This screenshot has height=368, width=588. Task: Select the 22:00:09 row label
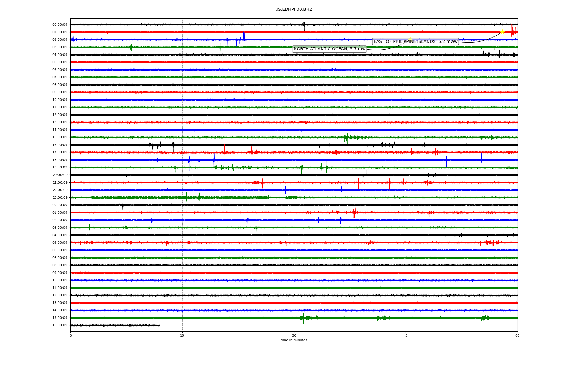[x=60, y=190]
